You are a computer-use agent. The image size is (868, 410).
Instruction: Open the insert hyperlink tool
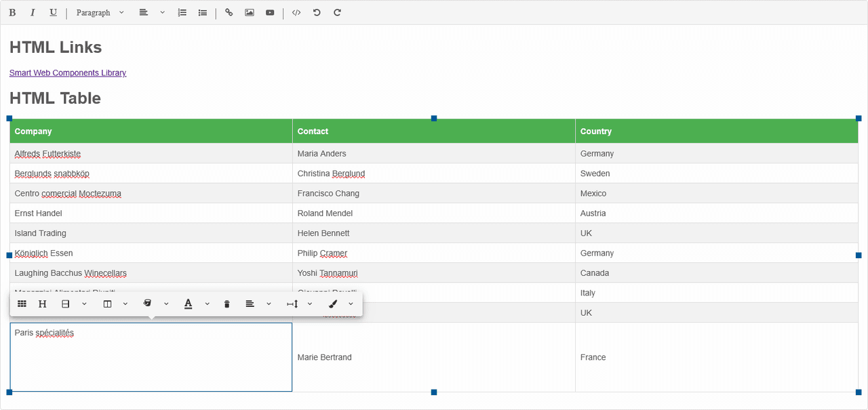click(x=229, y=13)
